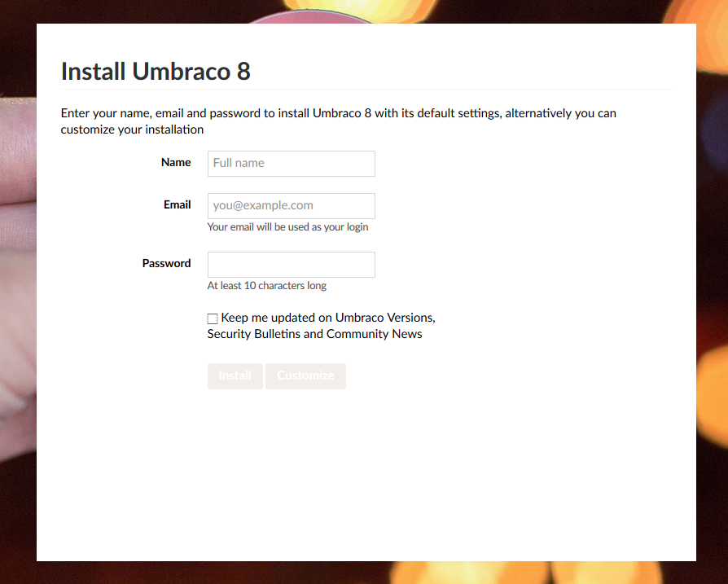This screenshot has width=728, height=584.
Task: Click the 'Keep me updated on Umbraco Versions' label text
Action: click(322, 326)
